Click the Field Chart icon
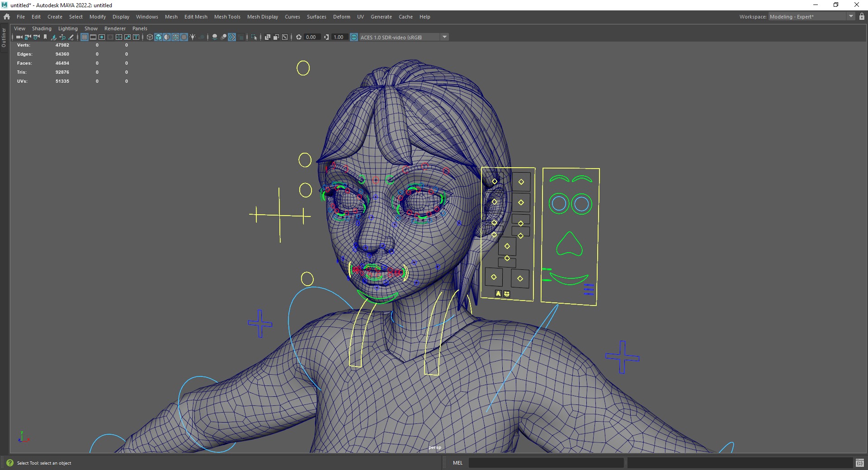Image resolution: width=868 pixels, height=470 pixels. click(x=119, y=37)
